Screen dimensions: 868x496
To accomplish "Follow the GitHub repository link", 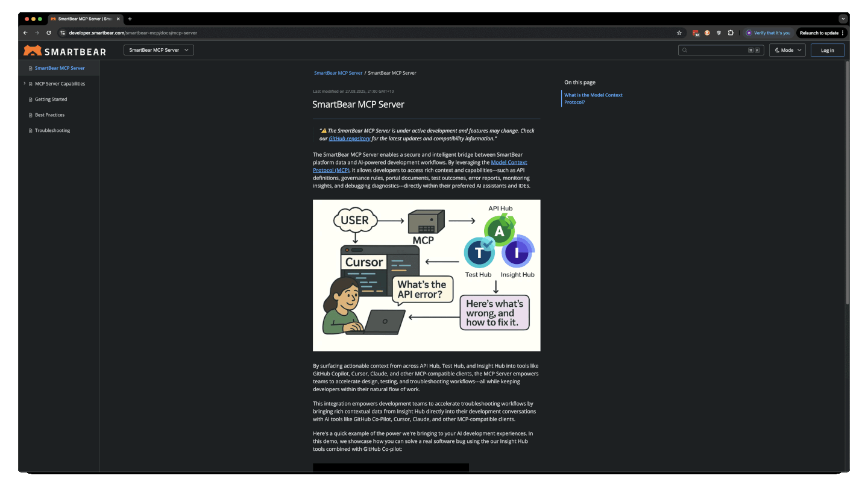I will point(350,139).
